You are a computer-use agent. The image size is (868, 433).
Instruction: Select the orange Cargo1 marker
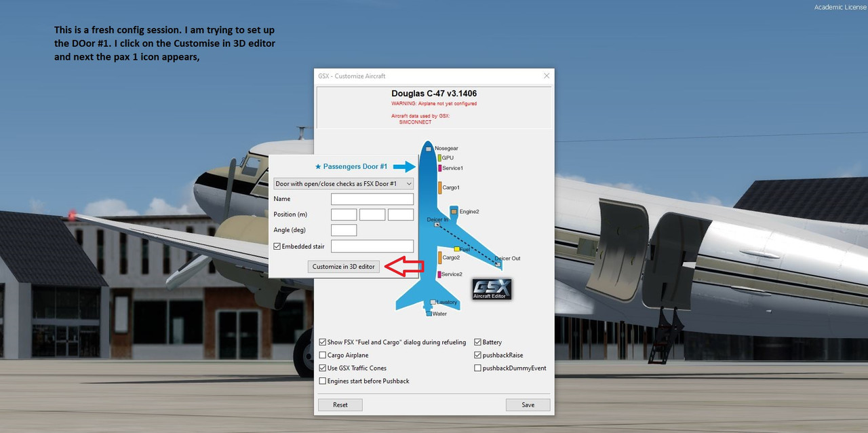coord(439,187)
